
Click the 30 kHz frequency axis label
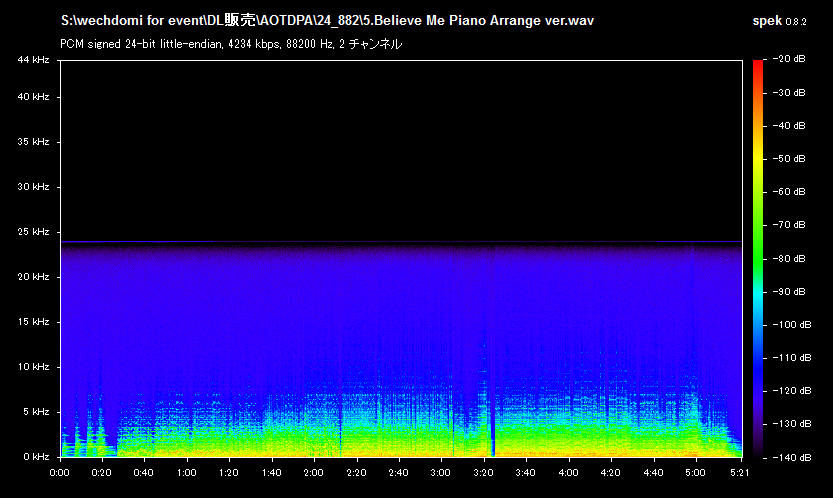click(33, 187)
